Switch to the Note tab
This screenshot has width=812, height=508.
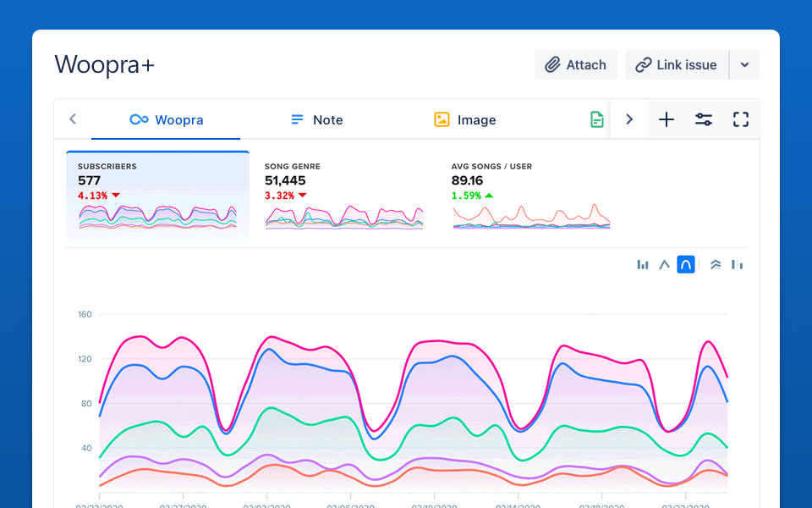pos(316,120)
